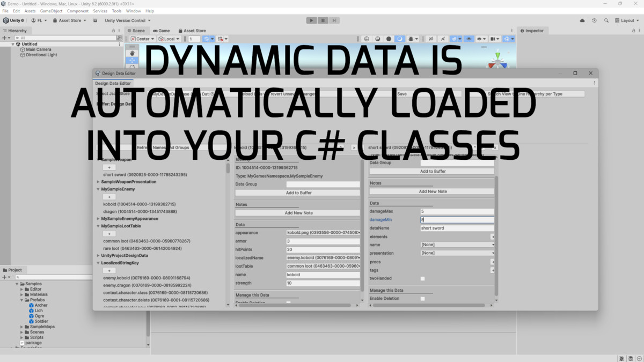Toggle scene audio icon
644x362 pixels.
[x=443, y=39]
